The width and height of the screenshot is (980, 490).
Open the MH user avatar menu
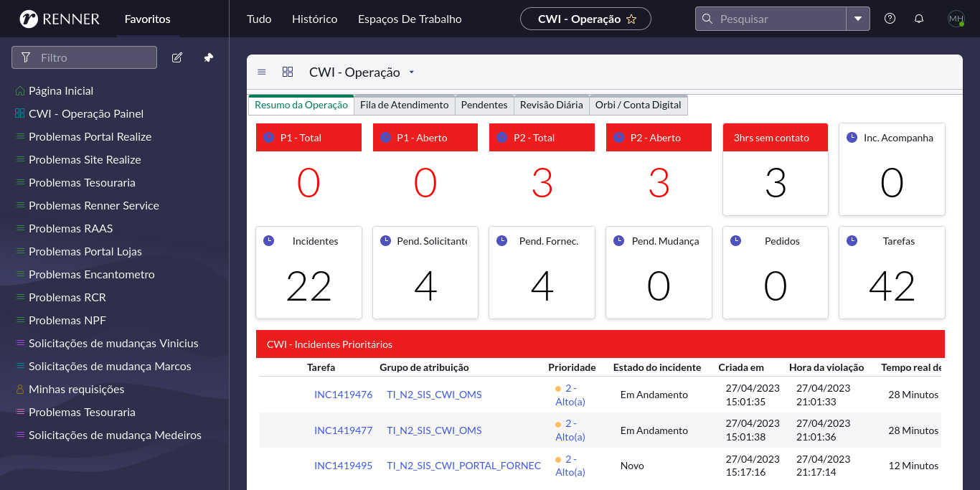pos(956,19)
